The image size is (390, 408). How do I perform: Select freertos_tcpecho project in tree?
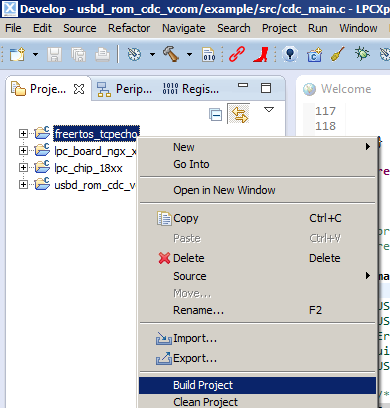tap(96, 134)
